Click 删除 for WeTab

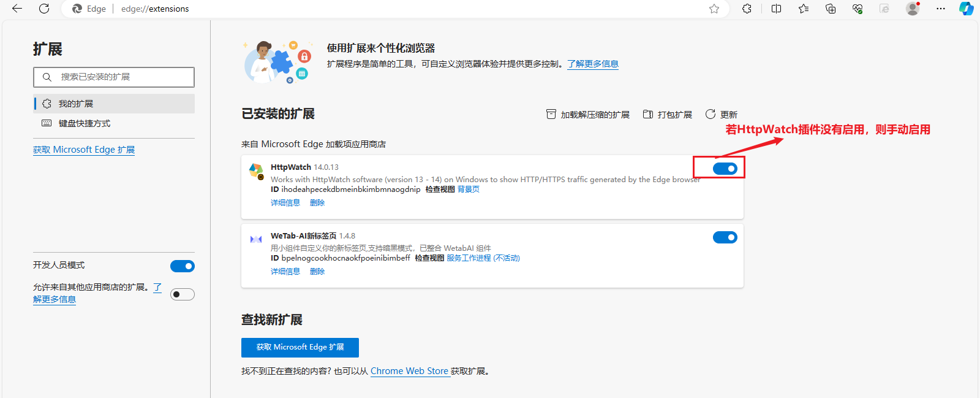(x=317, y=272)
